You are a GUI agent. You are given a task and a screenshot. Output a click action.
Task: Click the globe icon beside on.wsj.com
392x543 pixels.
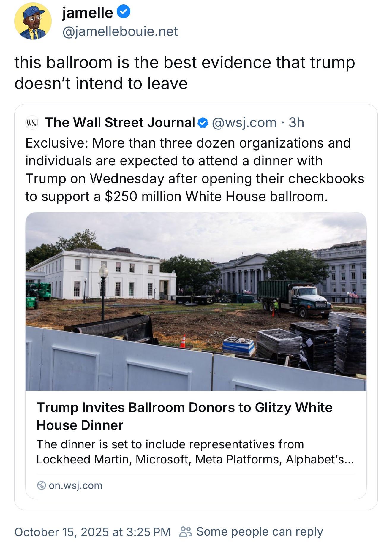[x=41, y=485]
